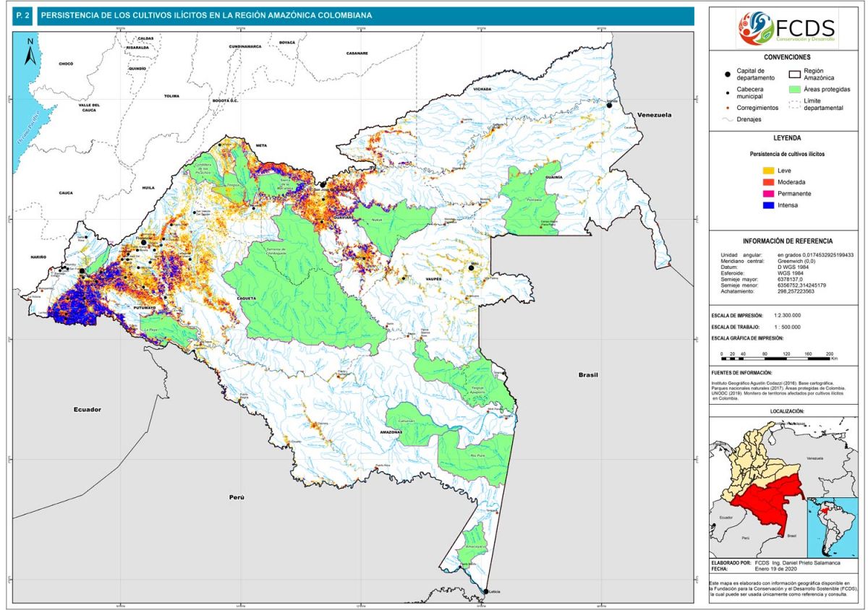Click the Región Amazónica outline box symbol
The image size is (868, 610).
(794, 74)
